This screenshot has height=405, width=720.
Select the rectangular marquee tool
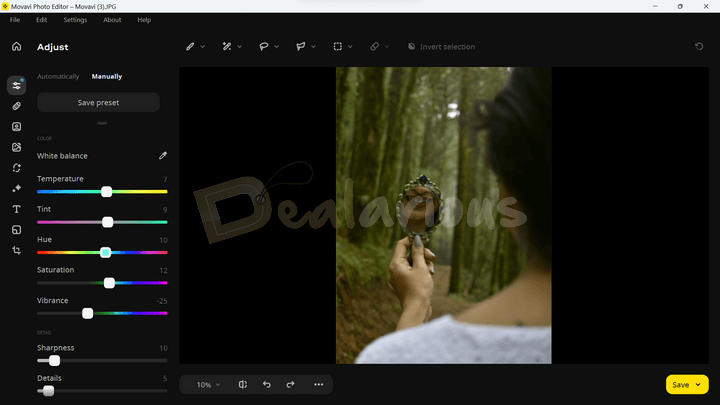pyautogui.click(x=338, y=46)
